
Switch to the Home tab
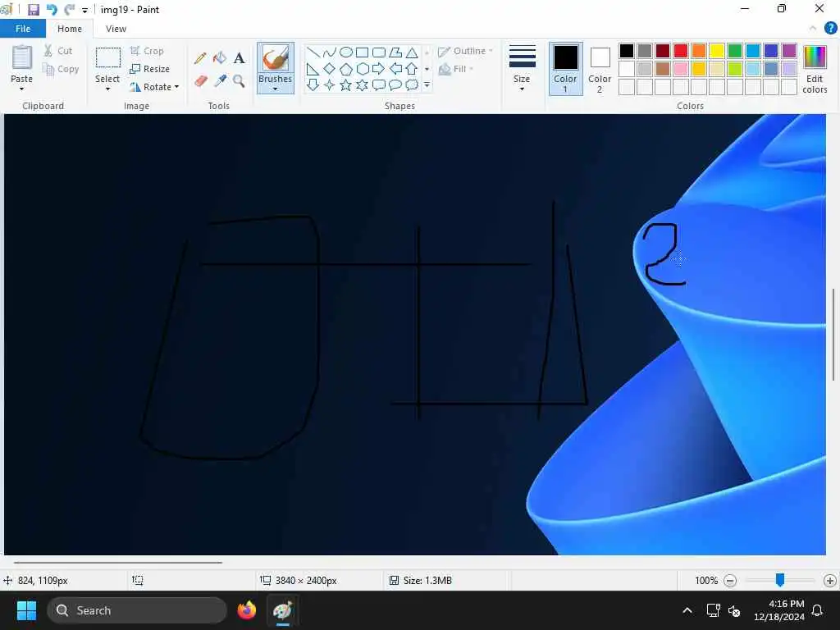tap(70, 29)
